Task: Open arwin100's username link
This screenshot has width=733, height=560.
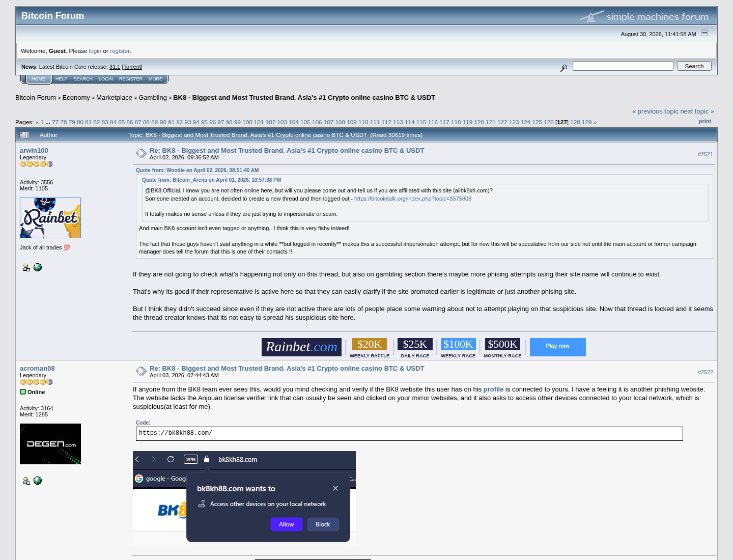Action: tap(34, 151)
